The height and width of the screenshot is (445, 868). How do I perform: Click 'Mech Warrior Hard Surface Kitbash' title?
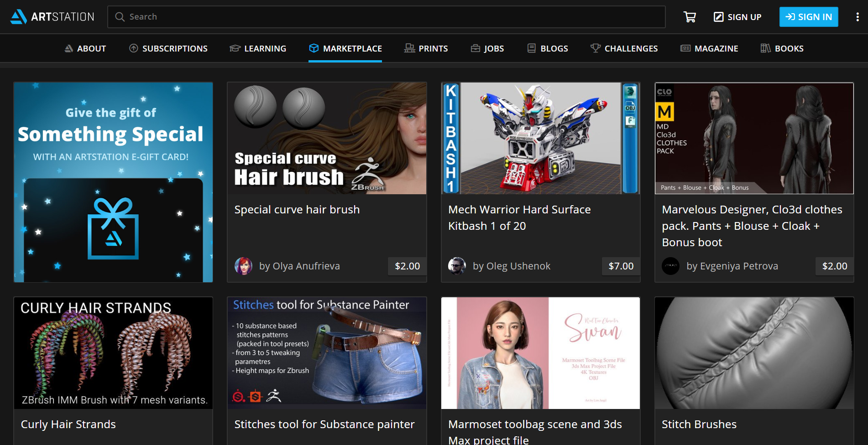(x=520, y=218)
